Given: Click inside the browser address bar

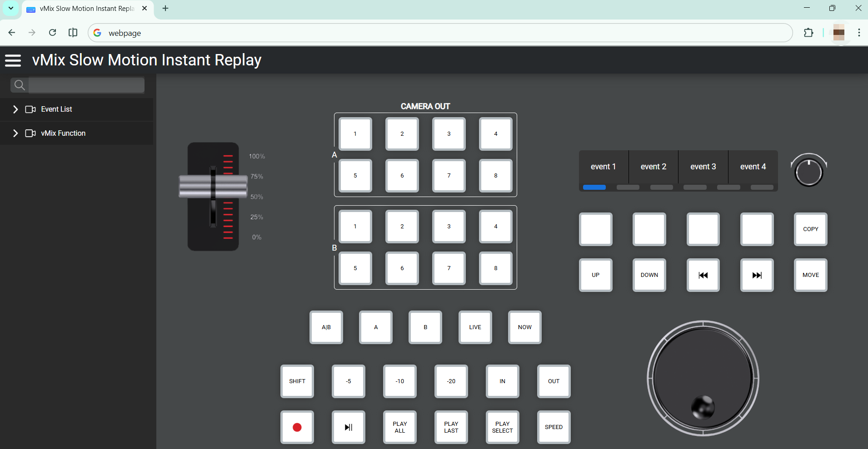Looking at the screenshot, I should (x=273, y=33).
